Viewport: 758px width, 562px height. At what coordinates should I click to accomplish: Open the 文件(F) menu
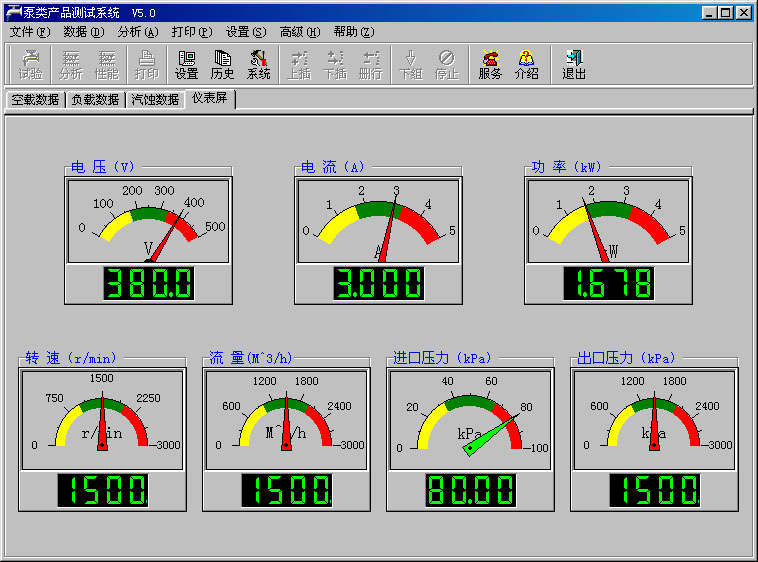click(x=30, y=32)
